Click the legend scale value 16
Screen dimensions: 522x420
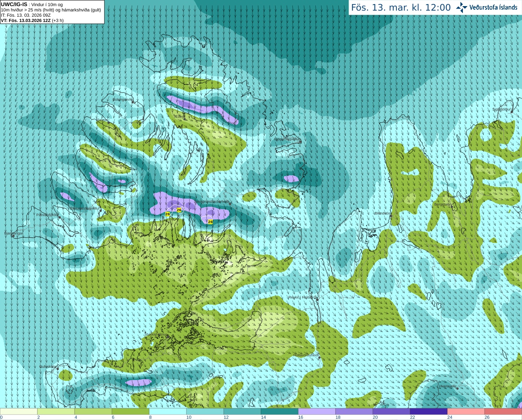tap(301, 417)
